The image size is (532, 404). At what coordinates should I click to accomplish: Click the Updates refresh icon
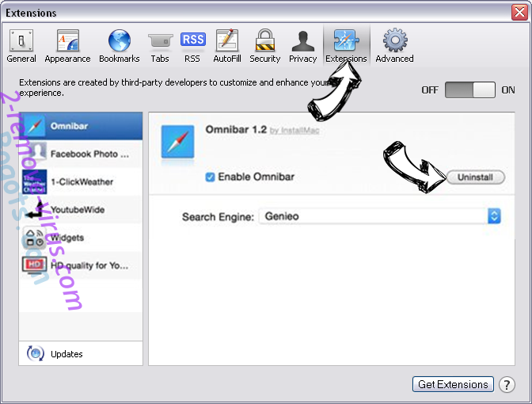pyautogui.click(x=36, y=353)
